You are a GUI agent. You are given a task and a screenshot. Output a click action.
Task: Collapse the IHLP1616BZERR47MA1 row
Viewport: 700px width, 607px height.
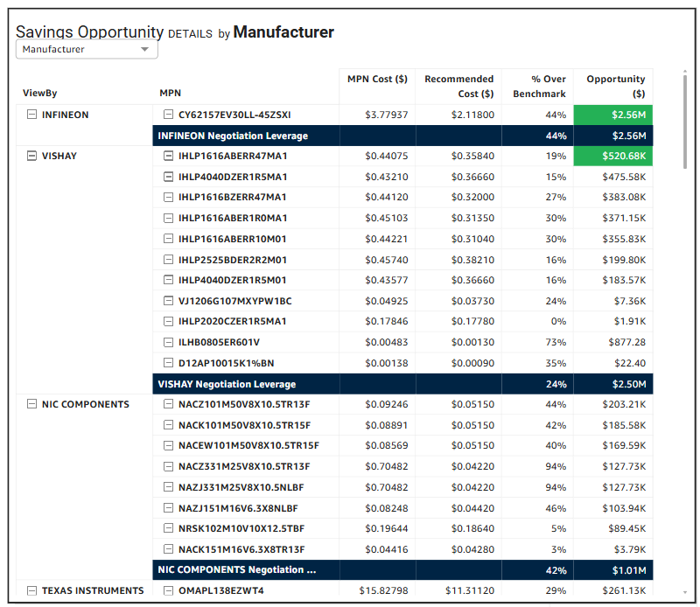pyautogui.click(x=168, y=197)
